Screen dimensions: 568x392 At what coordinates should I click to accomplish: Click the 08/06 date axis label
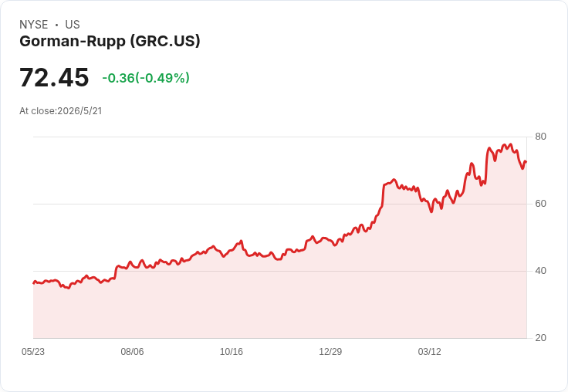132,352
